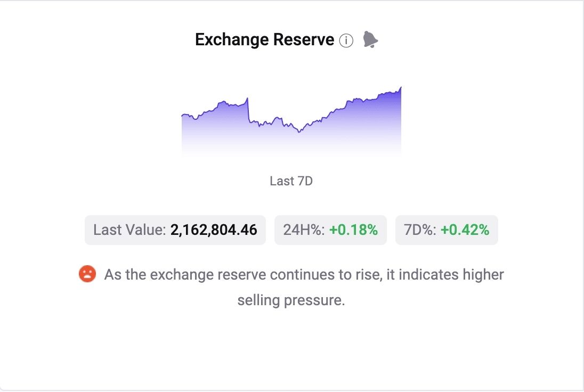Click the starting point of the chart line

[x=182, y=116]
